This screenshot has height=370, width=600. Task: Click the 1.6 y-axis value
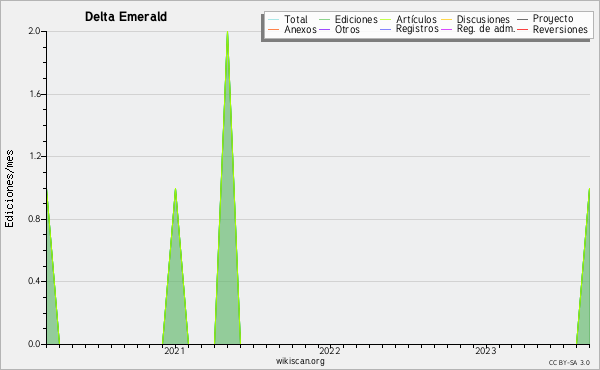coord(35,94)
